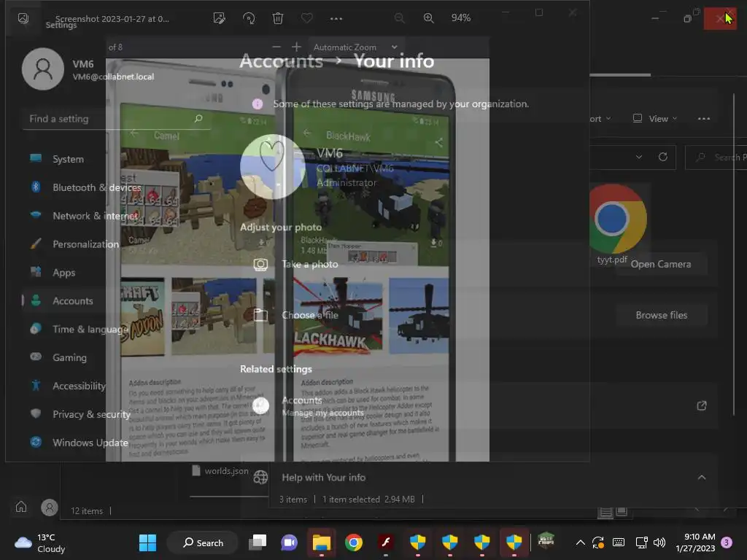Open Personalization settings category

85,244
